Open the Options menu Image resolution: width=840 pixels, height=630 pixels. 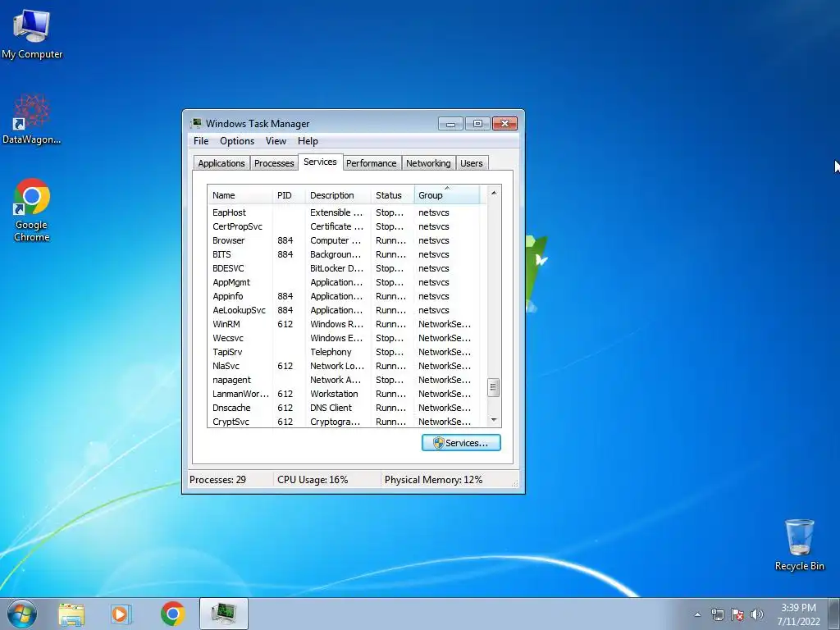point(237,141)
